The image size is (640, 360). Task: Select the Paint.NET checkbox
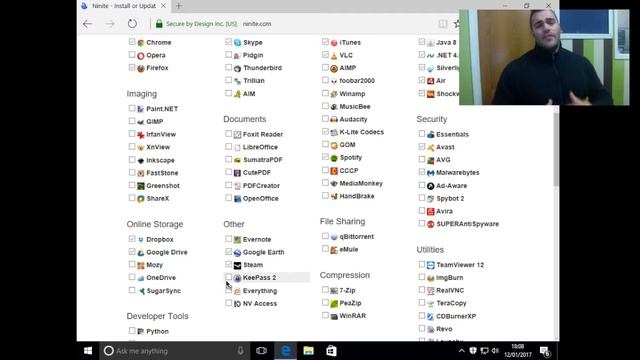point(132,108)
